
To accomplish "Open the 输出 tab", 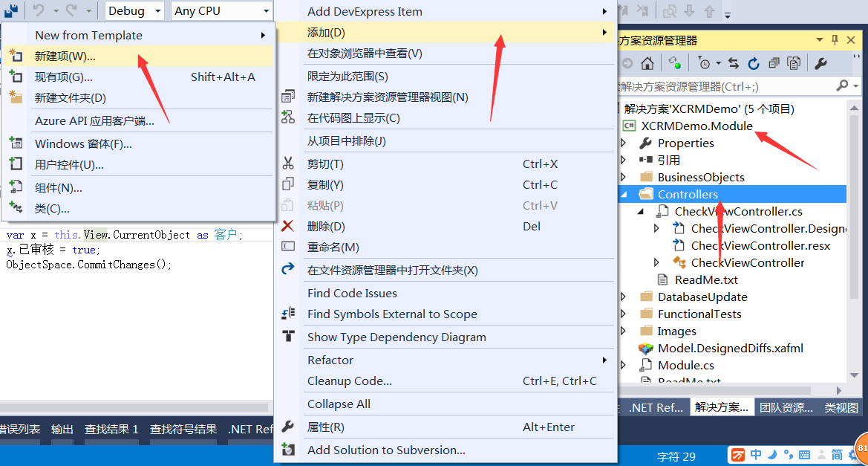I will click(x=62, y=430).
